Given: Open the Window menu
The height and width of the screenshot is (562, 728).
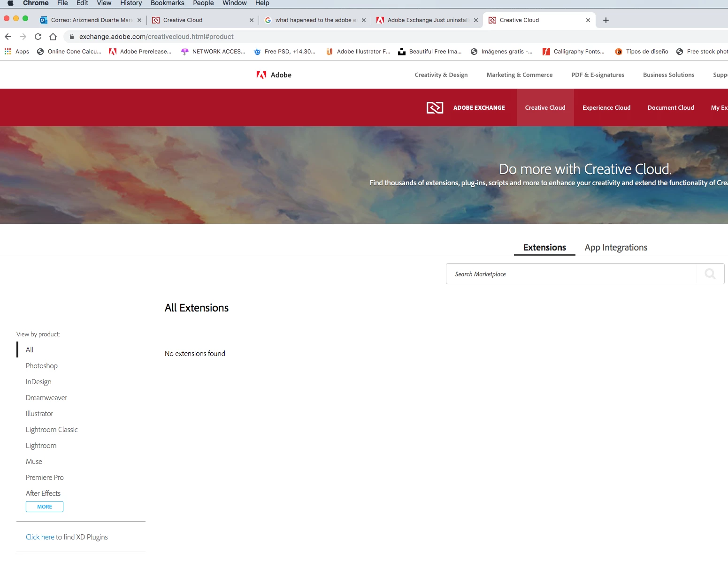Looking at the screenshot, I should [x=235, y=3].
